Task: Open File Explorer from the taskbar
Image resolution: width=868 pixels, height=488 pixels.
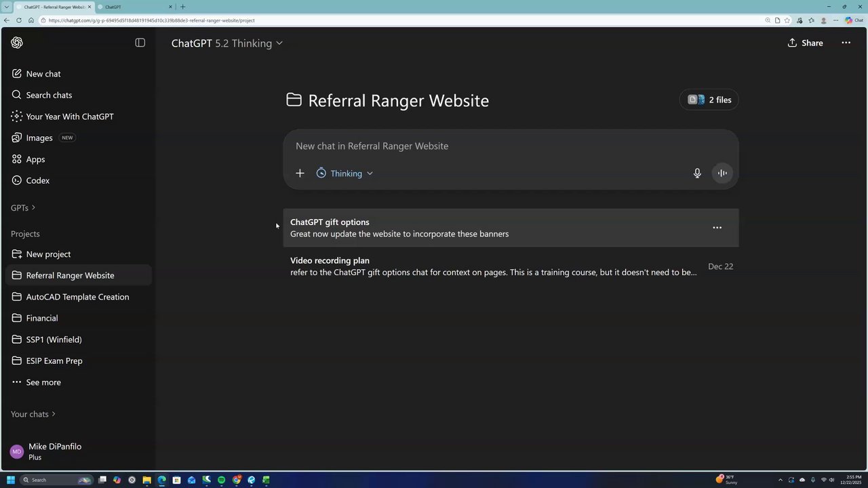Action: tap(146, 480)
